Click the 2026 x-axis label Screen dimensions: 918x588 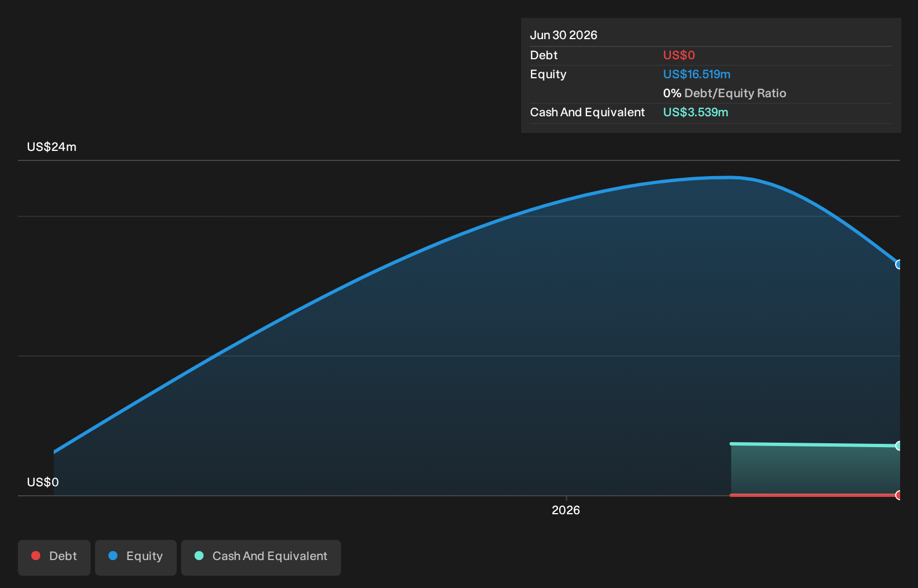[566, 510]
